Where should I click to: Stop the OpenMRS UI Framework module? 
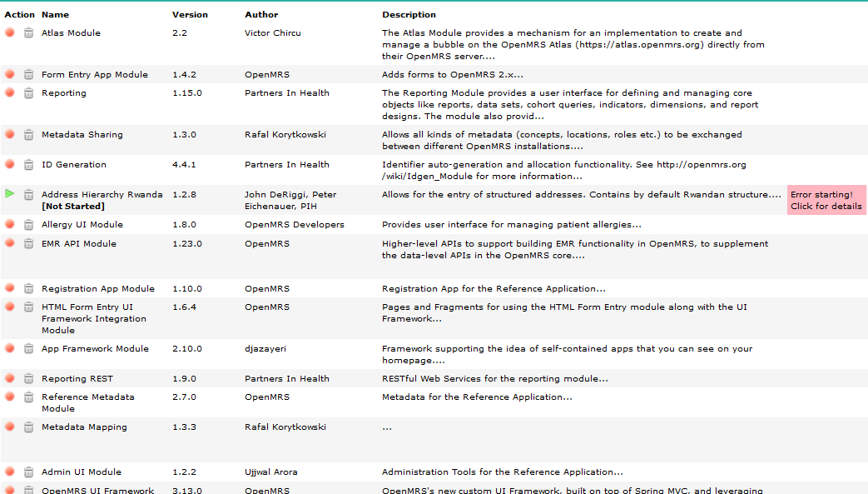point(9,489)
